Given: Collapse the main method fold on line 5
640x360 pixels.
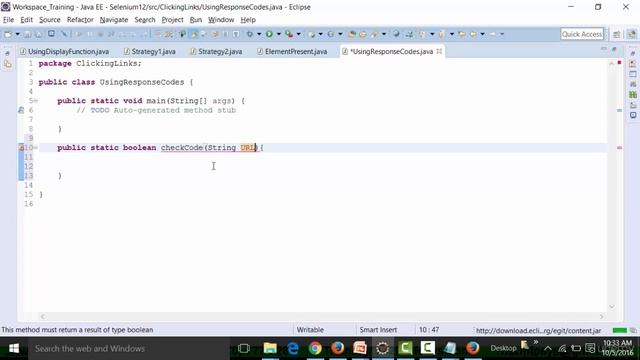Looking at the screenshot, I should tap(36, 101).
